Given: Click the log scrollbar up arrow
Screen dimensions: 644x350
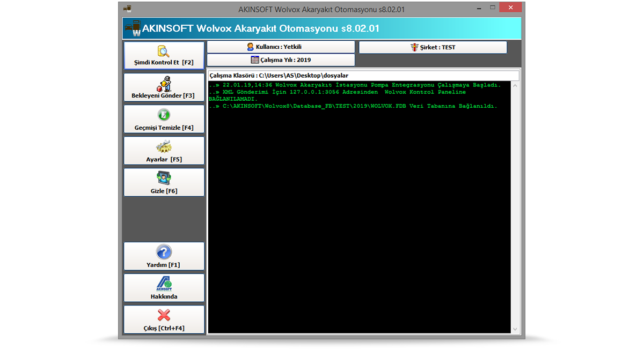Looking at the screenshot, I should coord(515,86).
